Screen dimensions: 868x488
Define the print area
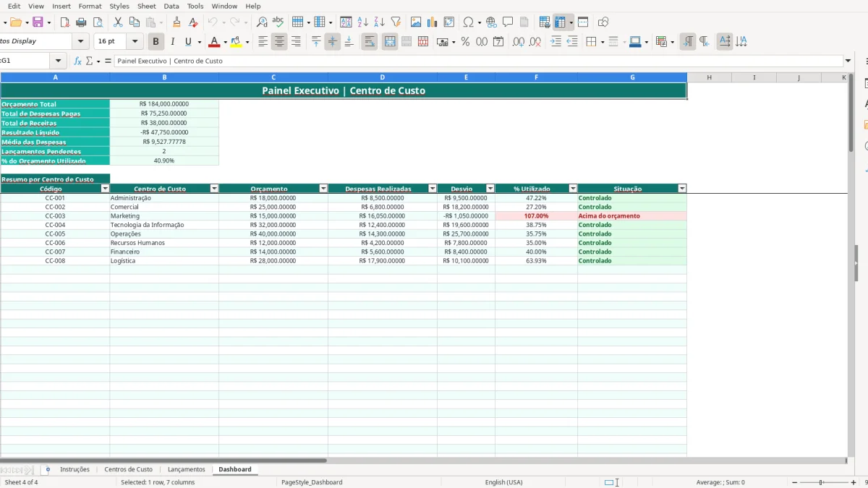(545, 22)
